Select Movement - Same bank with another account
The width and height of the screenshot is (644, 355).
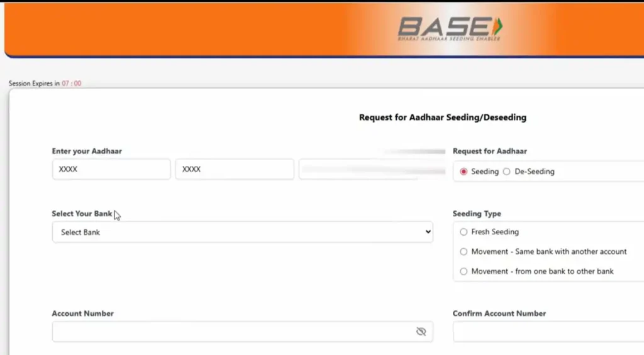(464, 251)
